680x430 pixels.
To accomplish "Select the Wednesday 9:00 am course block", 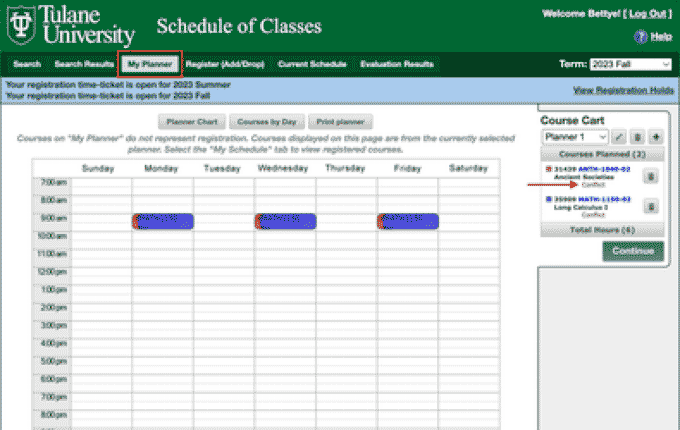I will tap(286, 221).
